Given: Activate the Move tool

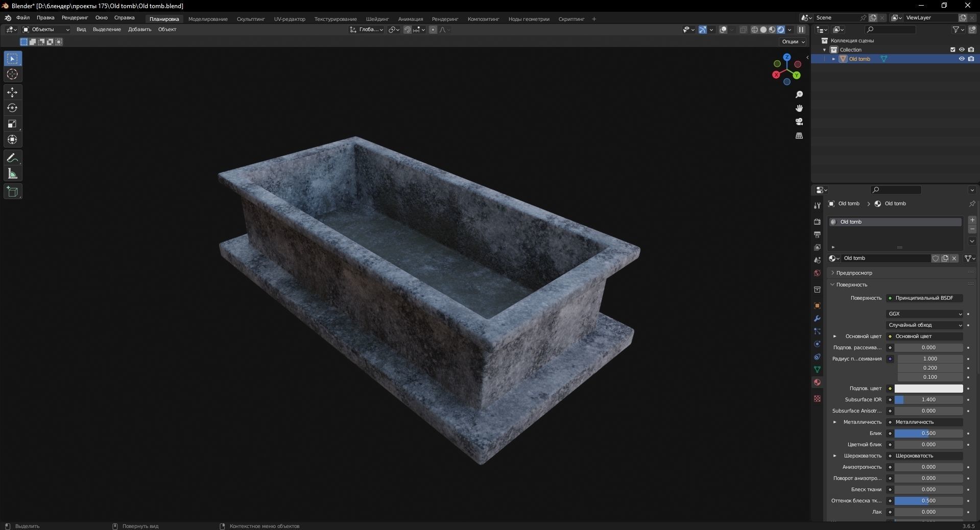Looking at the screenshot, I should tap(12, 92).
